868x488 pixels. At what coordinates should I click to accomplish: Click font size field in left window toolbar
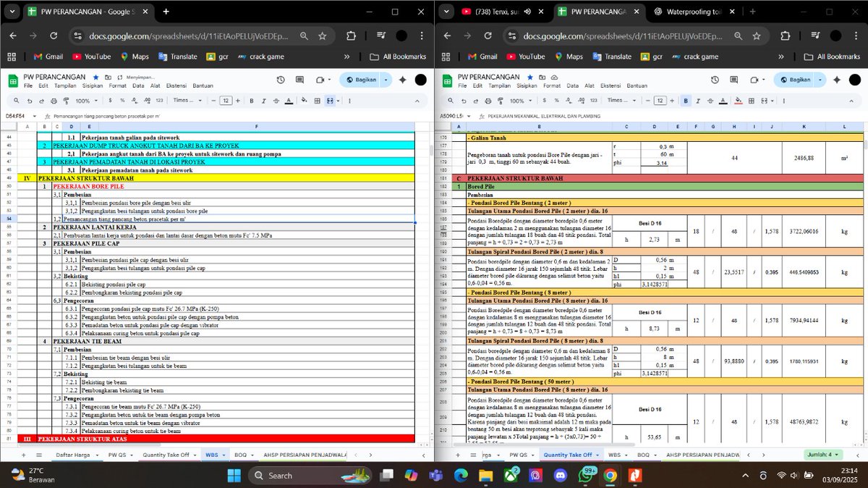(x=226, y=101)
